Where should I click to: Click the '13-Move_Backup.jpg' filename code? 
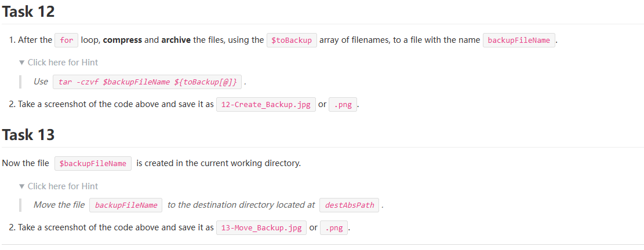coord(261,228)
